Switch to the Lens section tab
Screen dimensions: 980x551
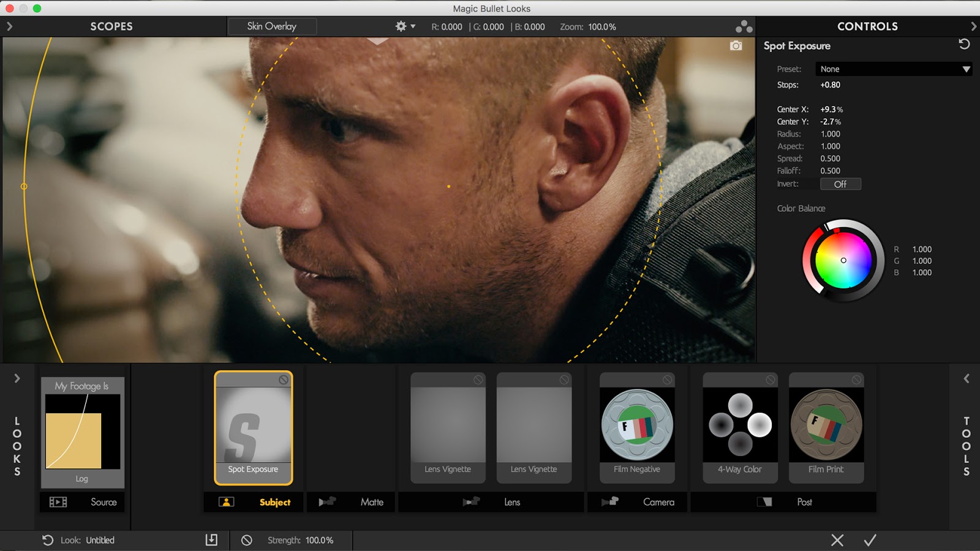(x=491, y=502)
